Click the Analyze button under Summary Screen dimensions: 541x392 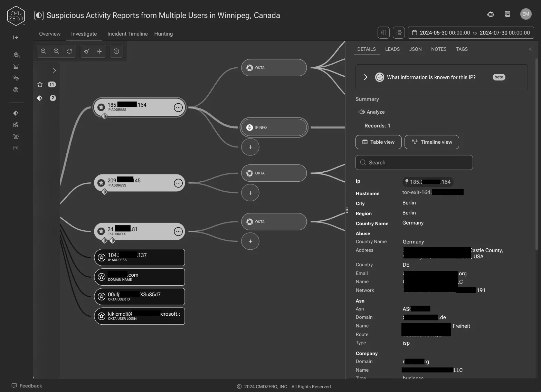click(372, 112)
